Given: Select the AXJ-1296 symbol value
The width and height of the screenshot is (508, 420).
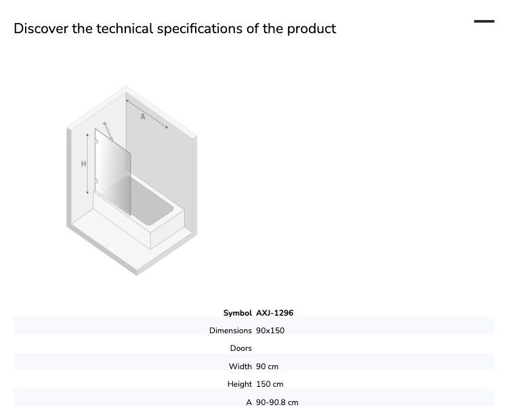Looking at the screenshot, I should 275,313.
